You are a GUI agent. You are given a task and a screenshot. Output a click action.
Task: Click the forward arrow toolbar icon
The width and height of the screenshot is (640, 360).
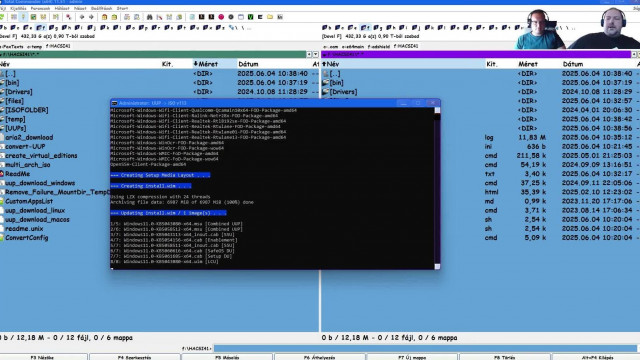[x=91, y=17]
